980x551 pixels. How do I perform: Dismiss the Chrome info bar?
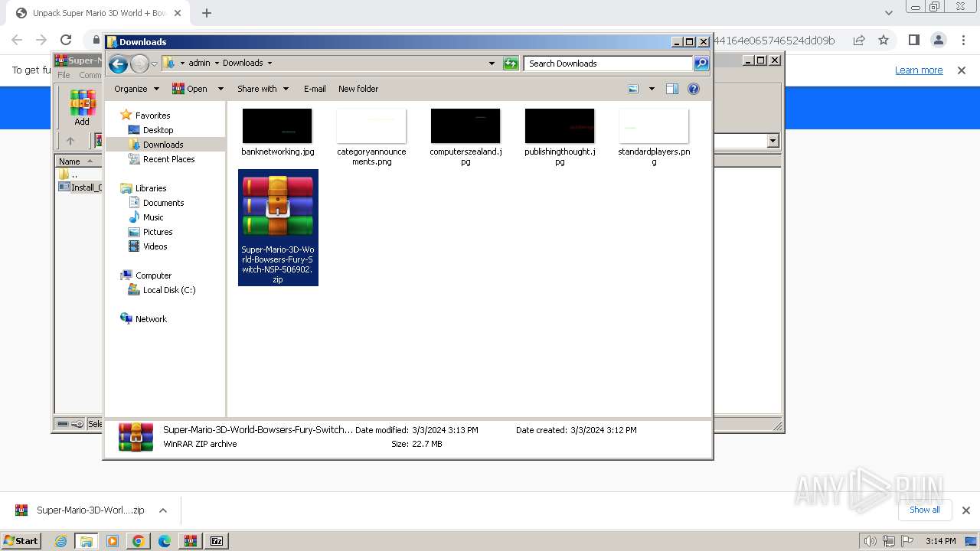coord(962,70)
